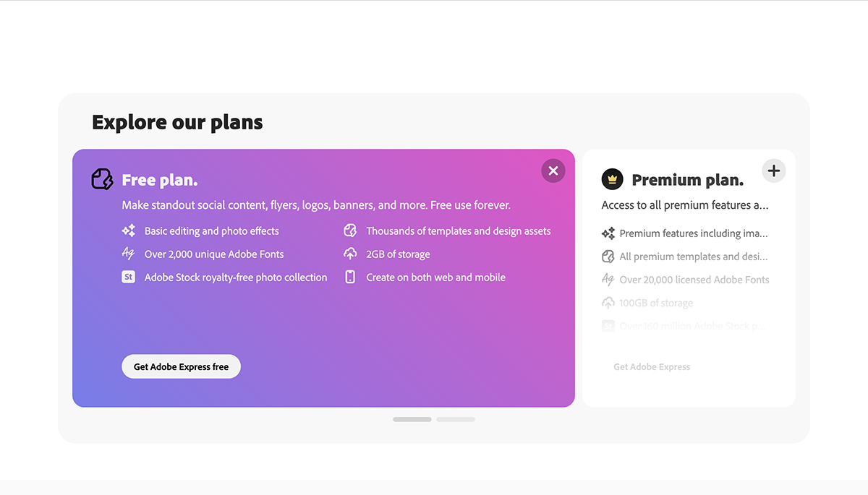
Task: Click the St icon for 160 million Adobe Stock
Action: point(608,325)
